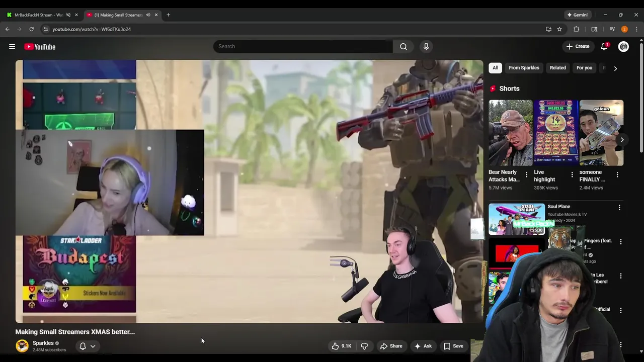Viewport: 644px width, 362px height.
Task: Click the Soul Plane video title
Action: point(559,207)
